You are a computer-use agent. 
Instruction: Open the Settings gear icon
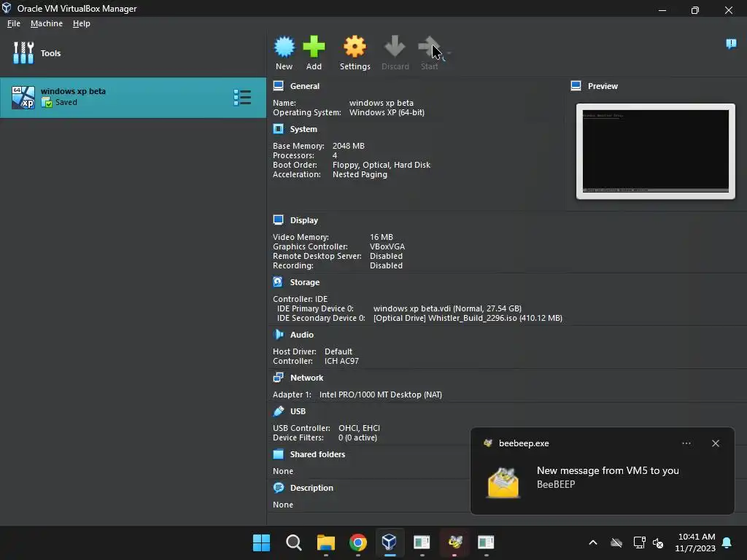pos(355,47)
